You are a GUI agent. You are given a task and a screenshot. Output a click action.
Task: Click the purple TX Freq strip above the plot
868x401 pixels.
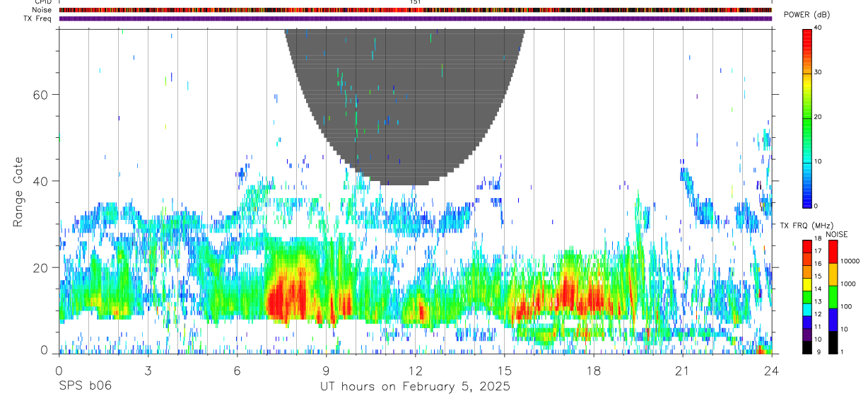tap(415, 18)
